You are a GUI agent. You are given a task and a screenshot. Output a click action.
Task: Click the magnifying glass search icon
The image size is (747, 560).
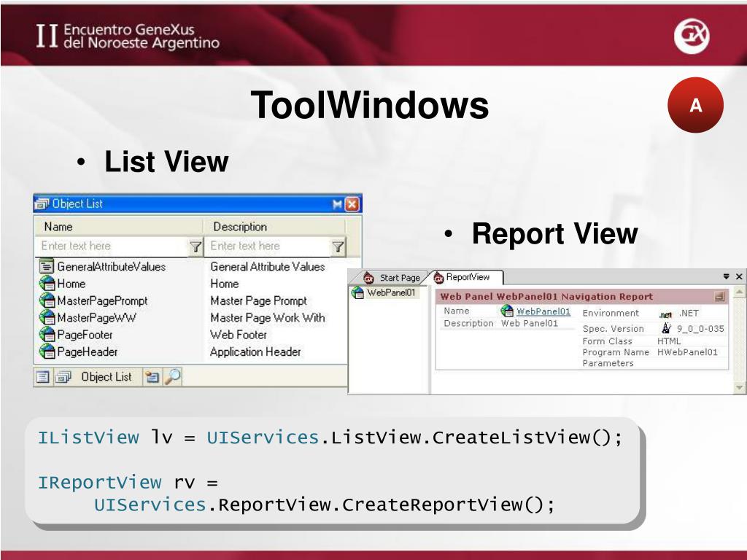(172, 377)
